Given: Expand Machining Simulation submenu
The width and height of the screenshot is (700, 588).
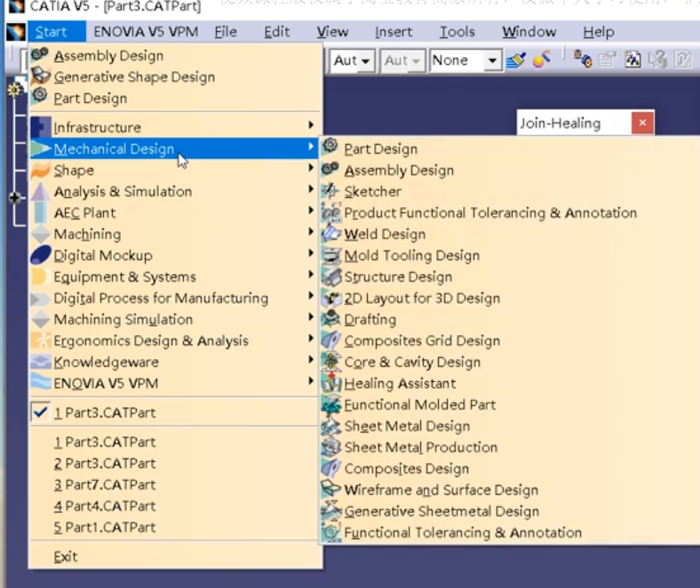Looking at the screenshot, I should [176, 320].
